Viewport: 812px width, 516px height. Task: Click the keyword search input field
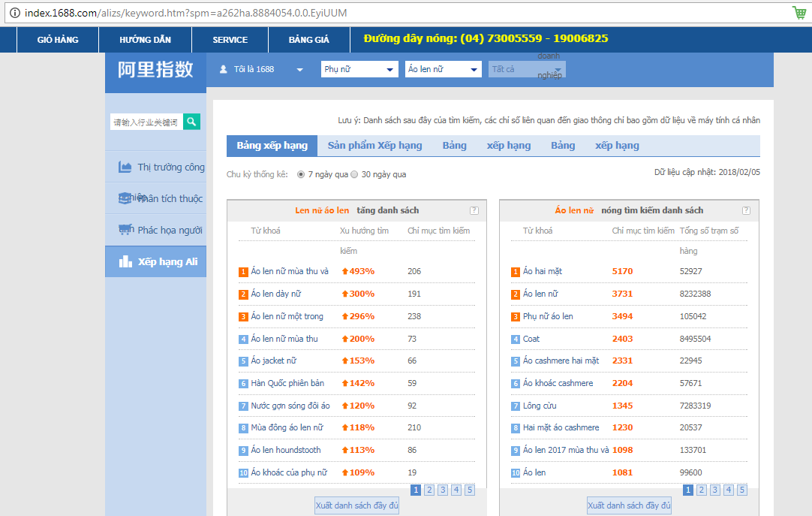pos(146,122)
